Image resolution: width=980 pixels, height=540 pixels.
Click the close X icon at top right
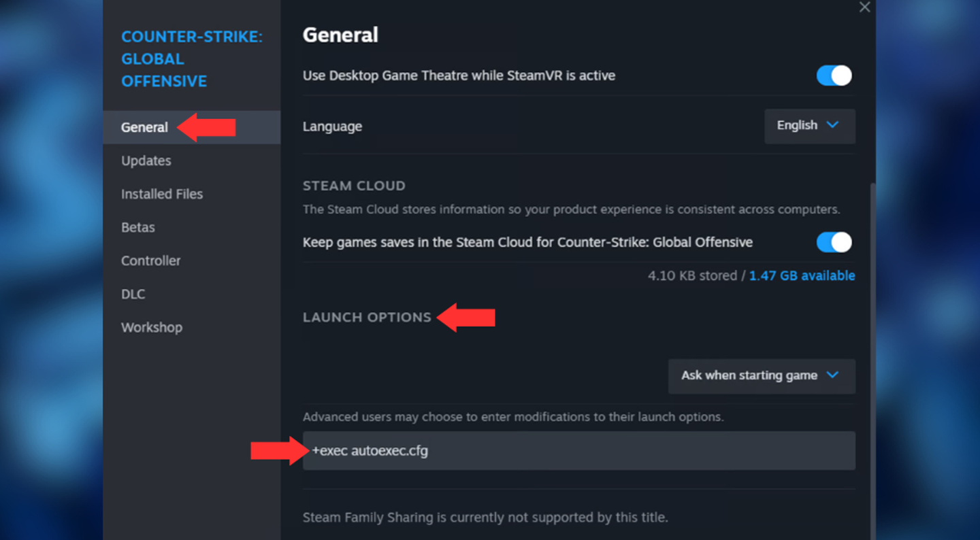pos(864,7)
